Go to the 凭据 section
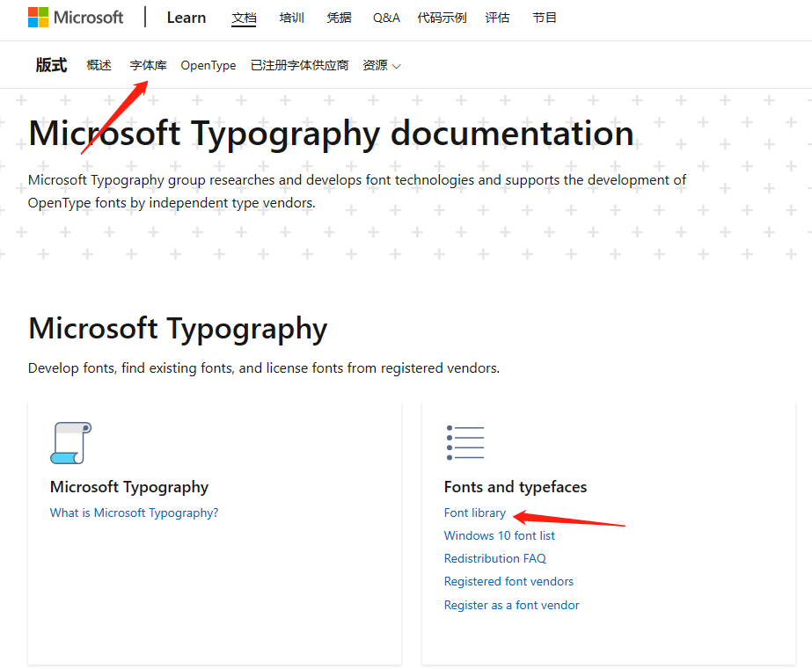 coord(339,18)
